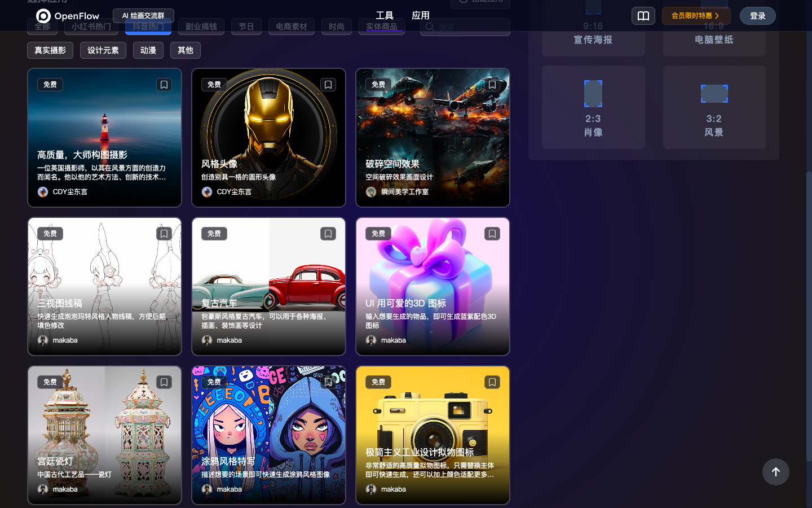
Task: Open the 3D gift box icon template
Action: [433, 287]
